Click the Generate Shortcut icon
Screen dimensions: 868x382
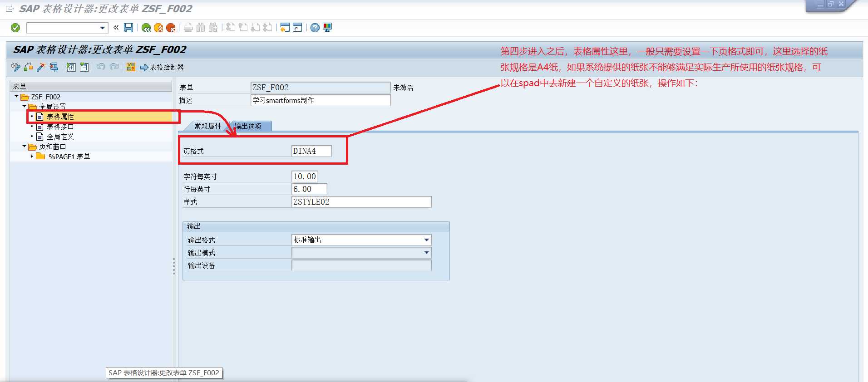[297, 28]
